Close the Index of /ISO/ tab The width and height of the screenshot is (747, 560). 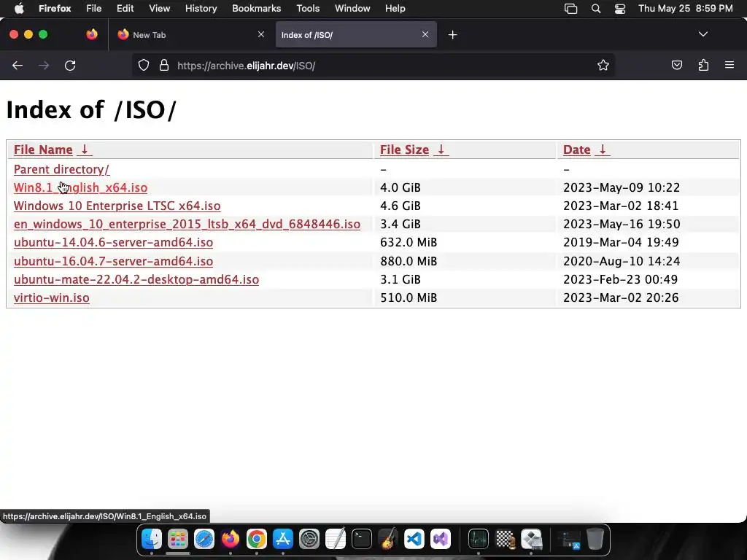[x=425, y=34]
